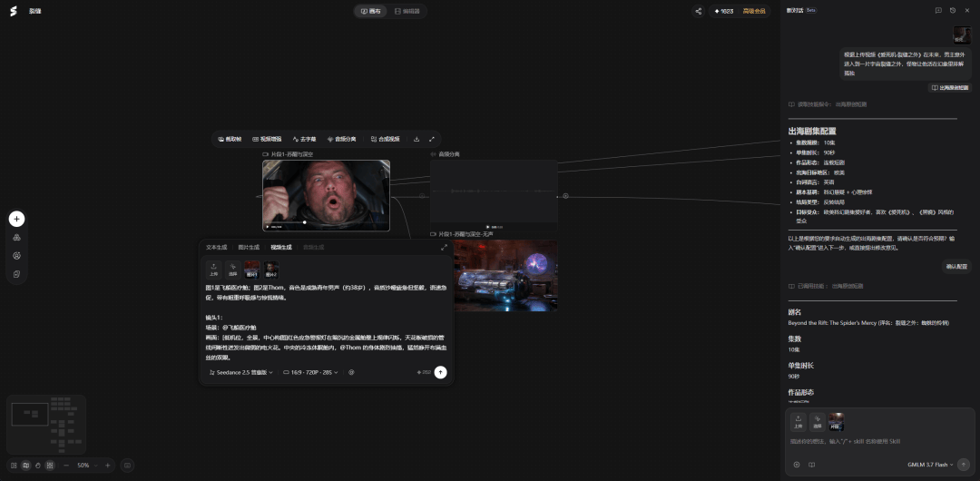
Task: Click the 高级会员 premium member link
Action: pos(754,11)
